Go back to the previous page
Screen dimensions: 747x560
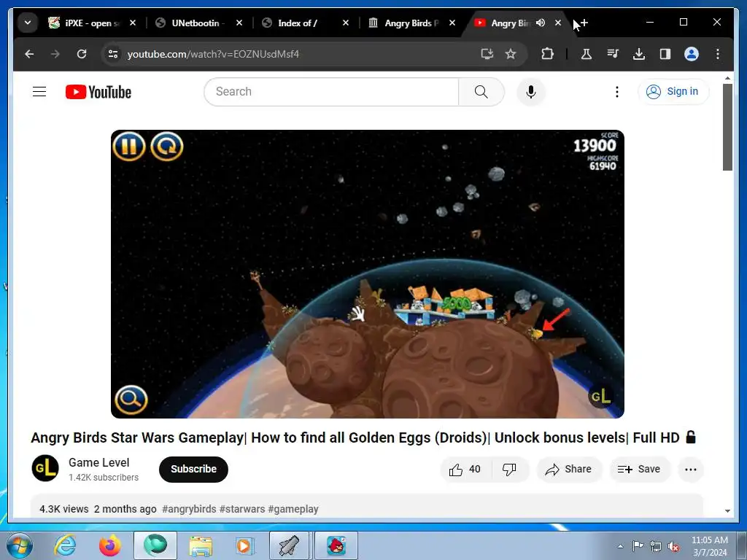[29, 54]
